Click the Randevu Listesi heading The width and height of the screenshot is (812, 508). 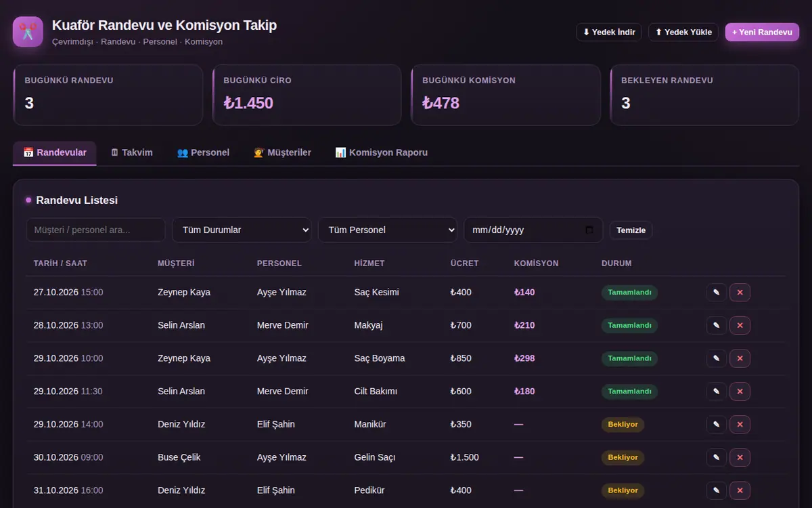coord(76,200)
